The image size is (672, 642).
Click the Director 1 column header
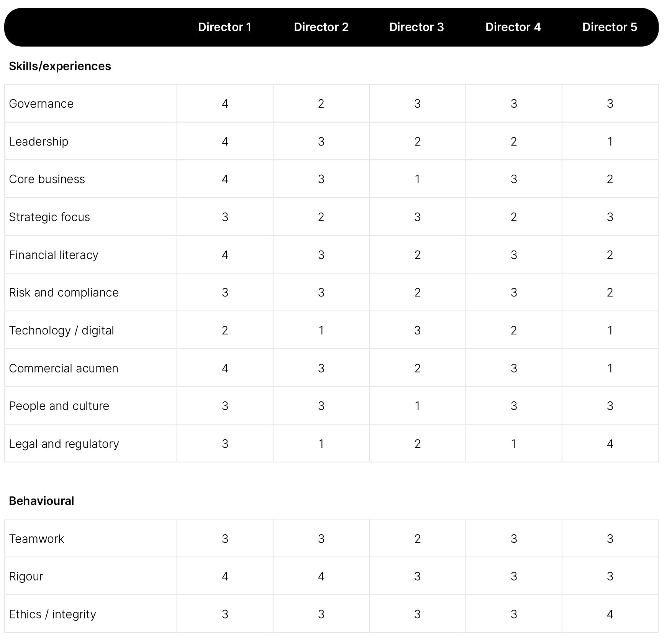(225, 27)
